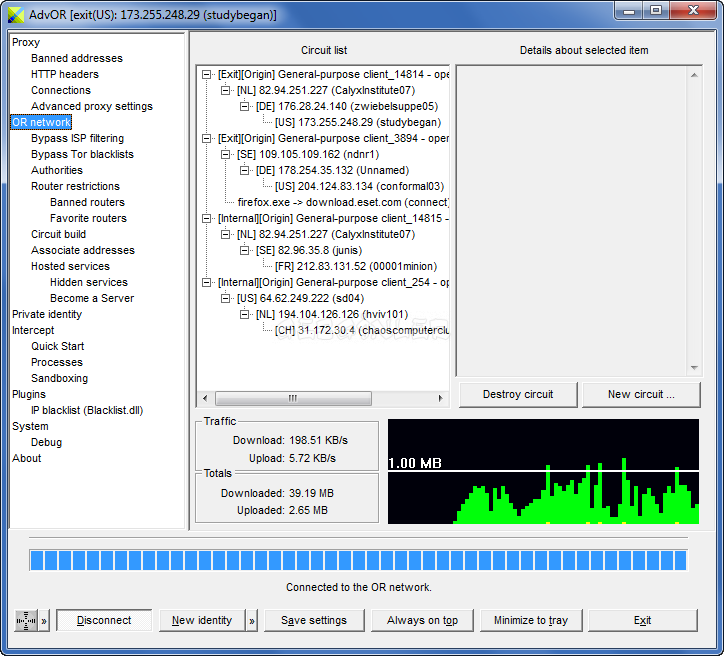724x656 pixels.
Task: Open Favorite routers page
Action: click(x=88, y=218)
